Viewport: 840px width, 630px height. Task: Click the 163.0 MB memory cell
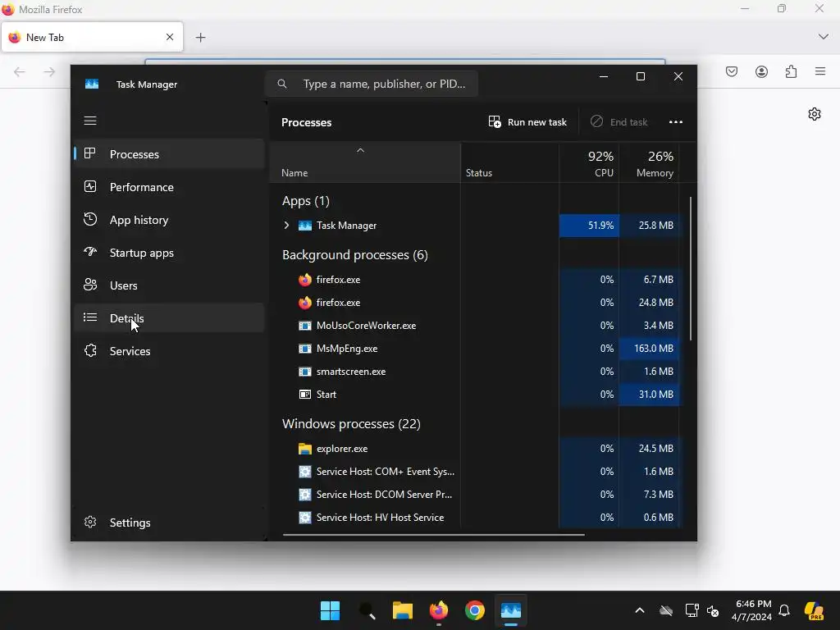click(649, 349)
